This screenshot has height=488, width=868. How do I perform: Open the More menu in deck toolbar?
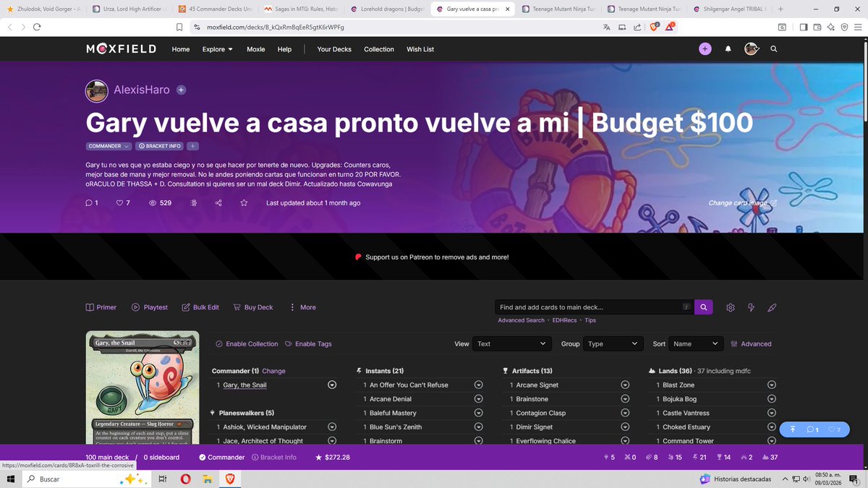[302, 307]
